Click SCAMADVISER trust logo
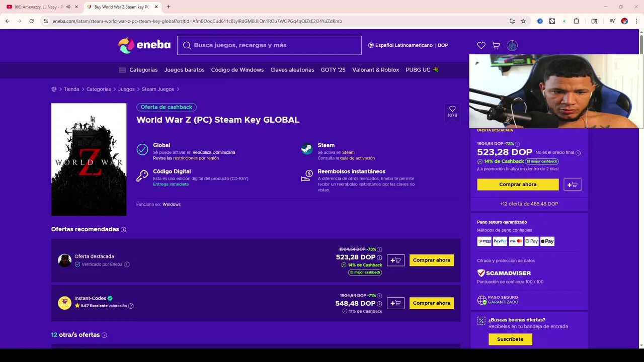The image size is (644, 362). pos(504,273)
